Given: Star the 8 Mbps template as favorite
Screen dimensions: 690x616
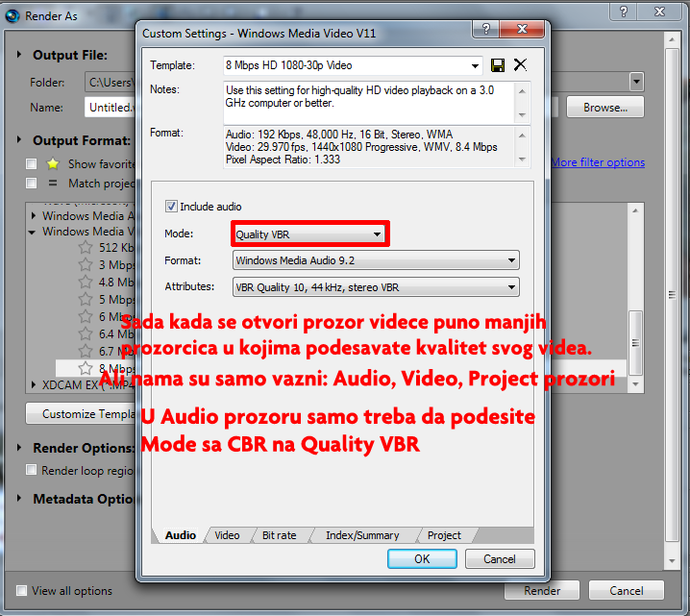Looking at the screenshot, I should tap(86, 368).
